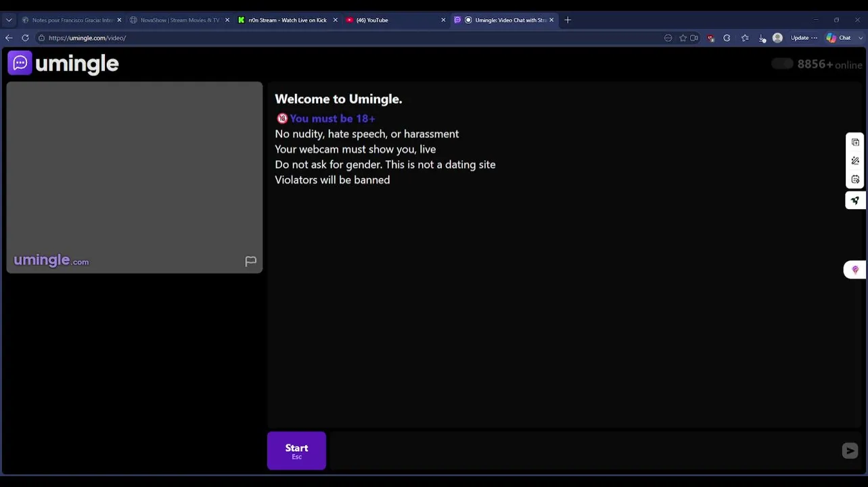Click the gray webcam video panel
Viewport: 868px width, 487px height.
coord(135,177)
